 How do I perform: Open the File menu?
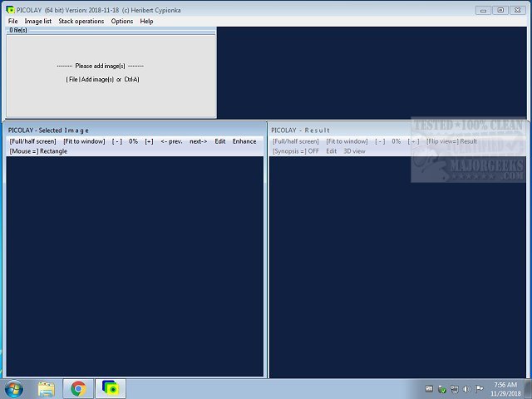[x=13, y=21]
